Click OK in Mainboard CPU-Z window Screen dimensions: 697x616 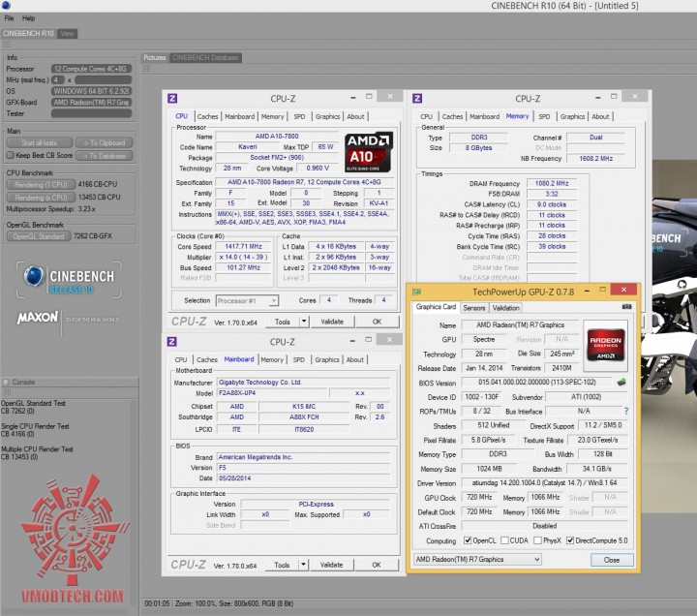tap(377, 565)
